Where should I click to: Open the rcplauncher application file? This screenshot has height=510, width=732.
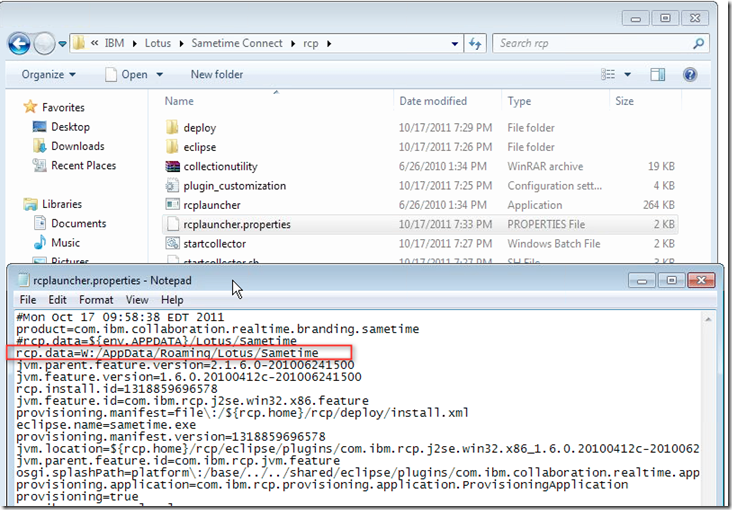point(211,205)
